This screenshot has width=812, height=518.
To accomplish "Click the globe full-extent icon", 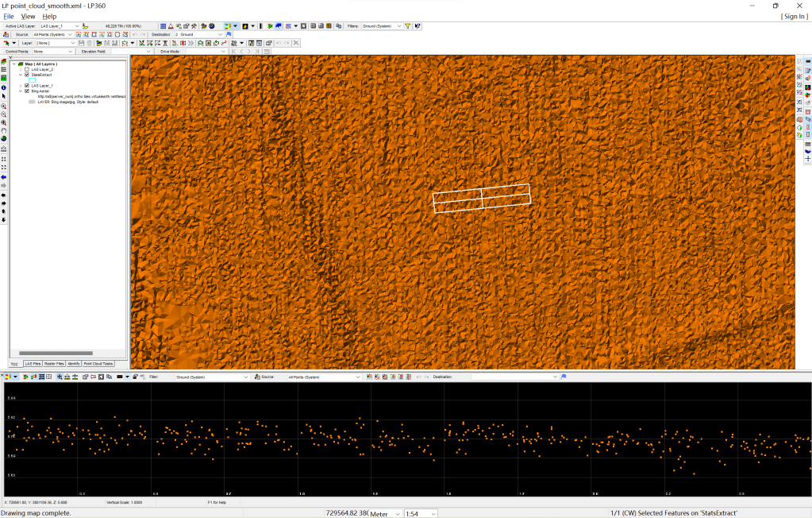I will [x=4, y=139].
